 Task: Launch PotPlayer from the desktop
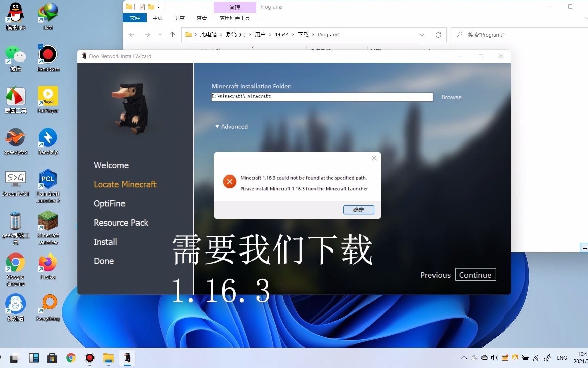[x=48, y=99]
